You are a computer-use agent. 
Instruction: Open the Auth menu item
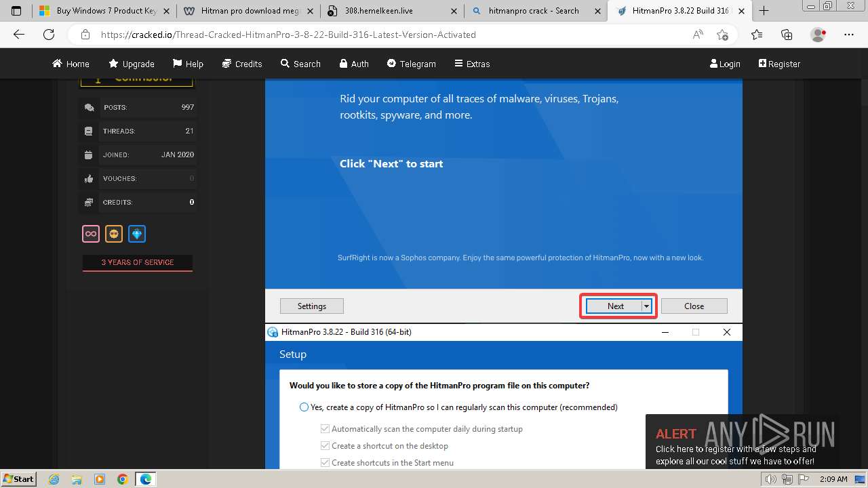(354, 64)
